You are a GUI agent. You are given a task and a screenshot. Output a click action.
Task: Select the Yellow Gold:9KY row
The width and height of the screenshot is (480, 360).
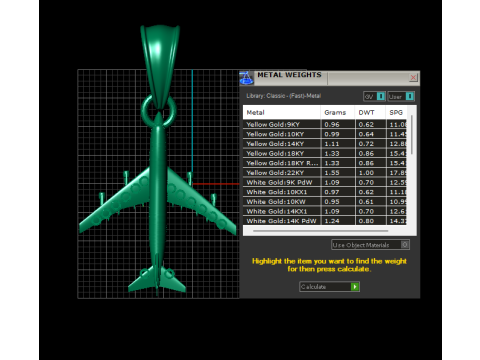coord(325,124)
